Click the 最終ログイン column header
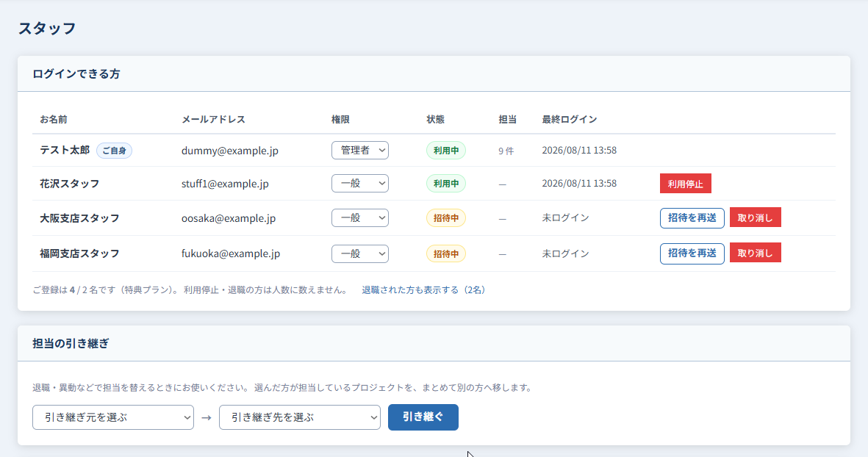868x457 pixels. (x=569, y=120)
